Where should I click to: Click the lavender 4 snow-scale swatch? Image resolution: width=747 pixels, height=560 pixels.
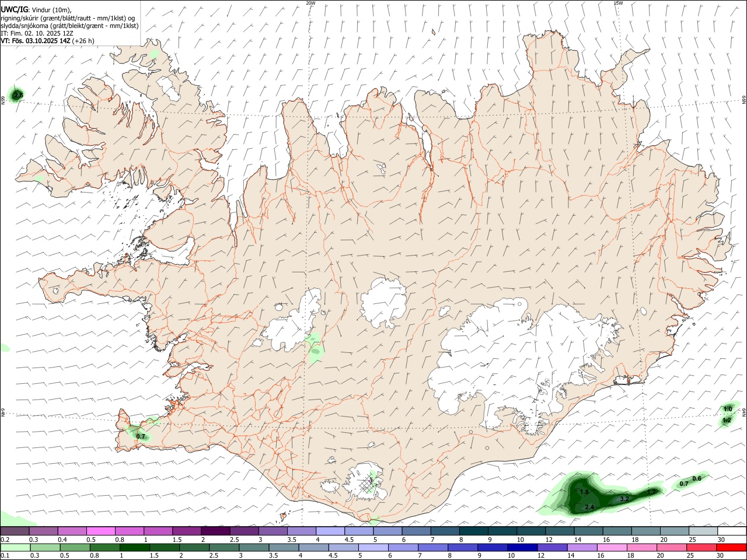pos(330,531)
